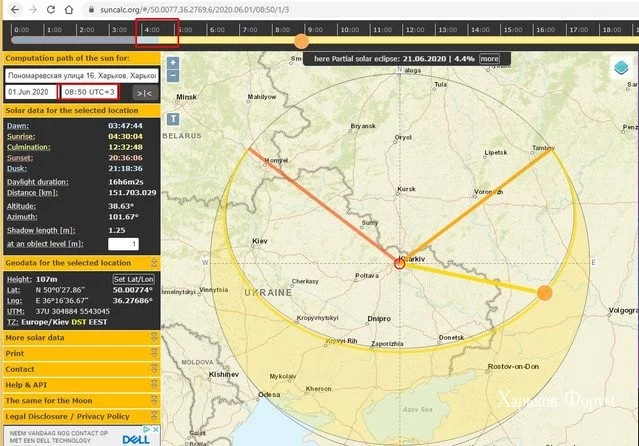Viewport: 639px width, 446px height.
Task: Click the address search field
Action: (x=81, y=75)
